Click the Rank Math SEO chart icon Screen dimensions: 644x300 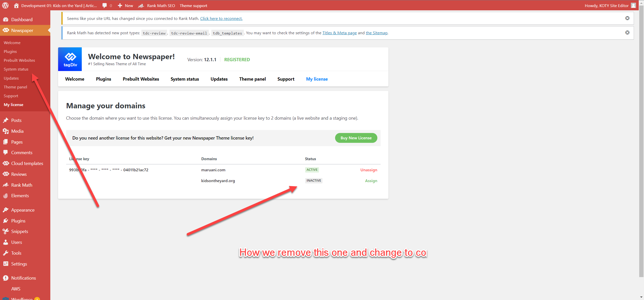coord(141,6)
